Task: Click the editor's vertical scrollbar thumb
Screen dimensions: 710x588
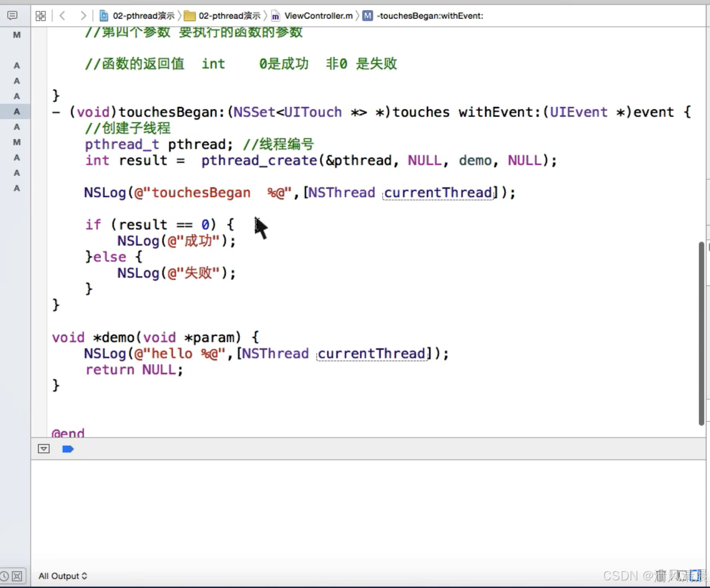Action: pyautogui.click(x=701, y=333)
